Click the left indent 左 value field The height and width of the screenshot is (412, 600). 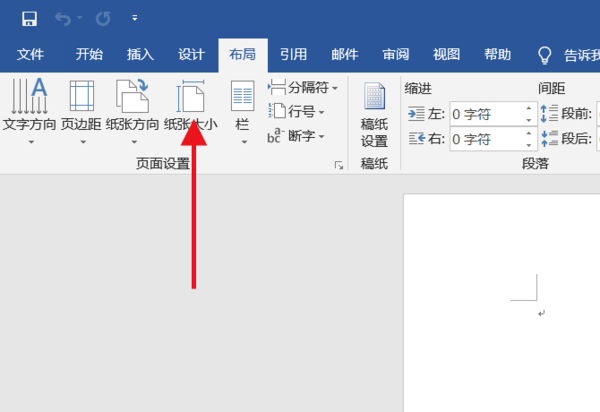(x=486, y=114)
